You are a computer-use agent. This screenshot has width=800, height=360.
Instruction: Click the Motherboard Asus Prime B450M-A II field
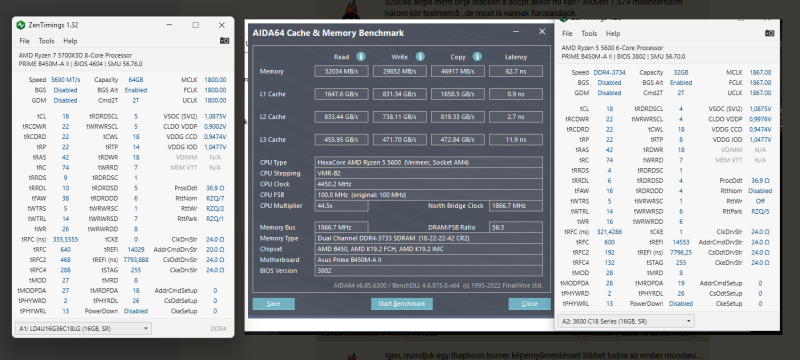click(x=429, y=260)
